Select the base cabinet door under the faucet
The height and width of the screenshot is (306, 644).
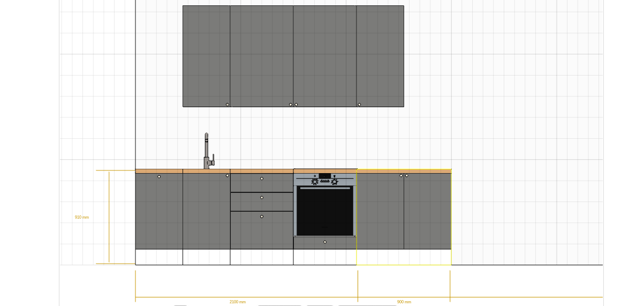207,211
